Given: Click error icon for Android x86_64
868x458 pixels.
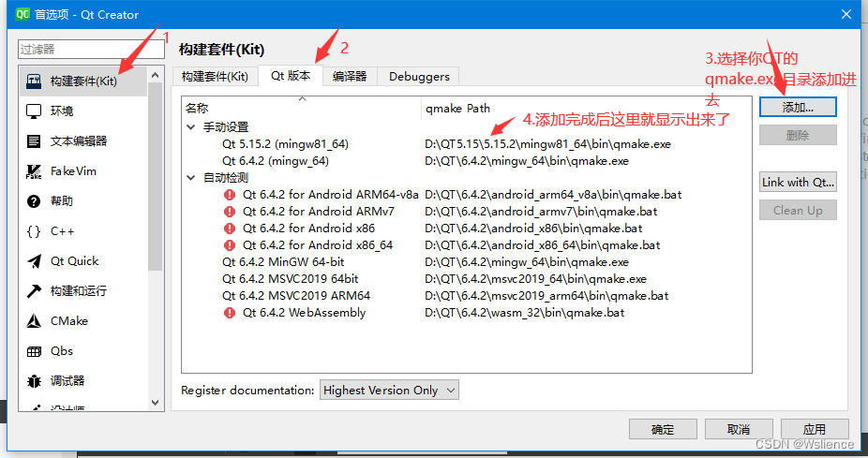Looking at the screenshot, I should point(229,245).
